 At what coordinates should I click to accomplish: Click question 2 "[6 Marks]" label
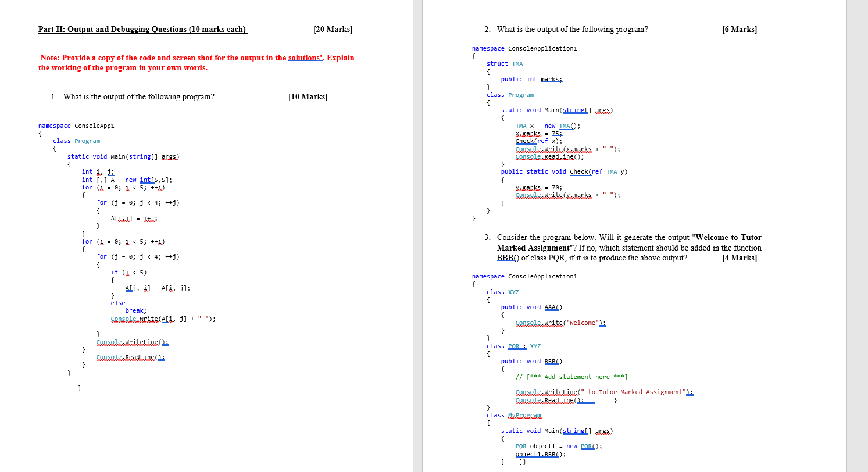(x=739, y=29)
